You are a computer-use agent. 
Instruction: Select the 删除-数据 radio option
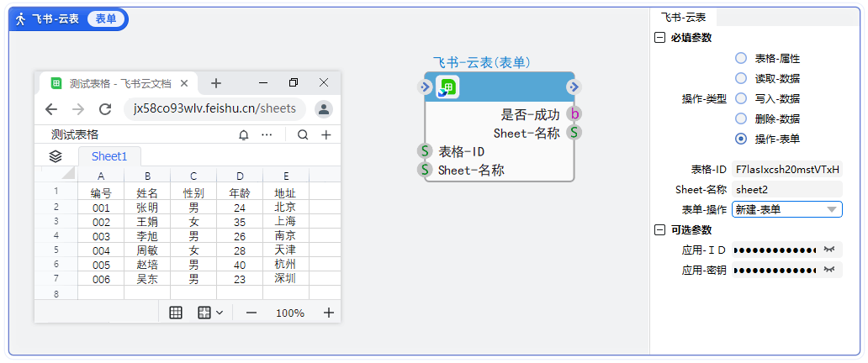[741, 118]
